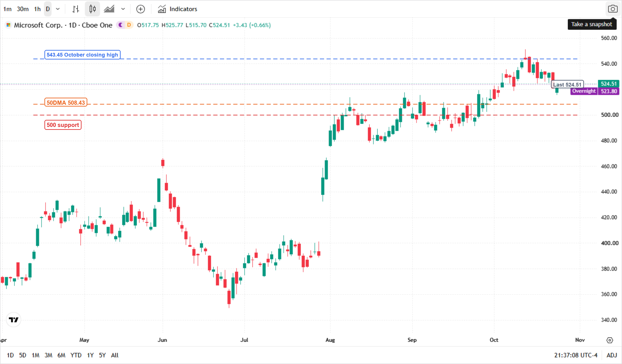
Task: Click the Jun label on time axis
Action: (x=162, y=340)
